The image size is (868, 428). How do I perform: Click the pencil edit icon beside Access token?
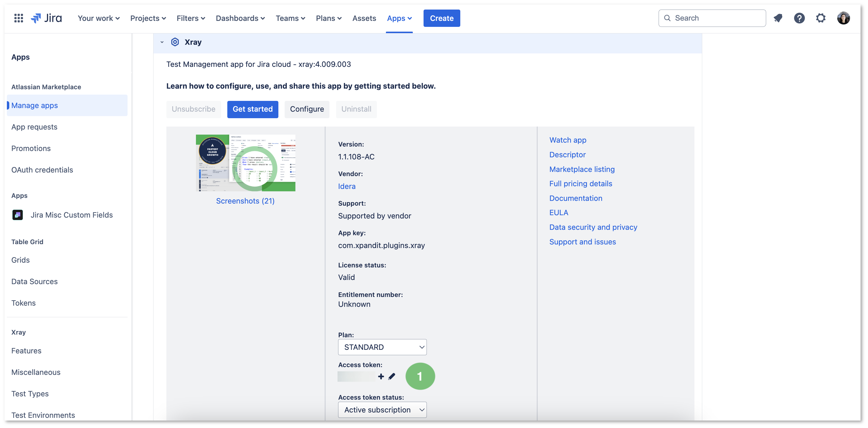(392, 376)
